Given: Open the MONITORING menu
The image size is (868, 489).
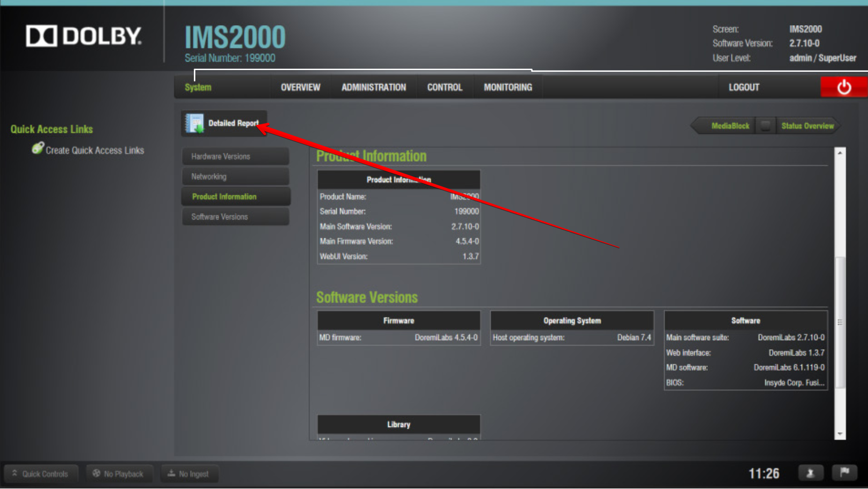Looking at the screenshot, I should pos(508,87).
